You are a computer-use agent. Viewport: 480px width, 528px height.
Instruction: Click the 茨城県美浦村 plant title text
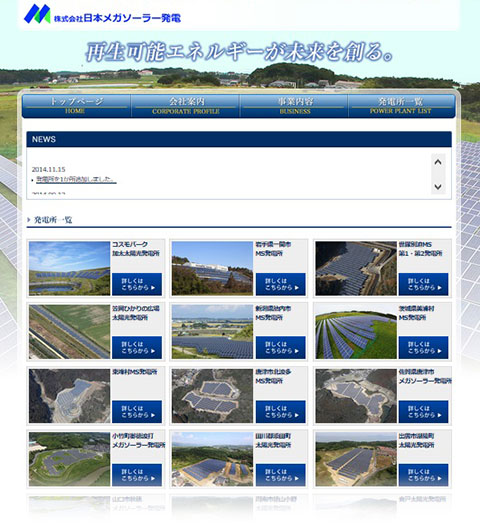(417, 312)
